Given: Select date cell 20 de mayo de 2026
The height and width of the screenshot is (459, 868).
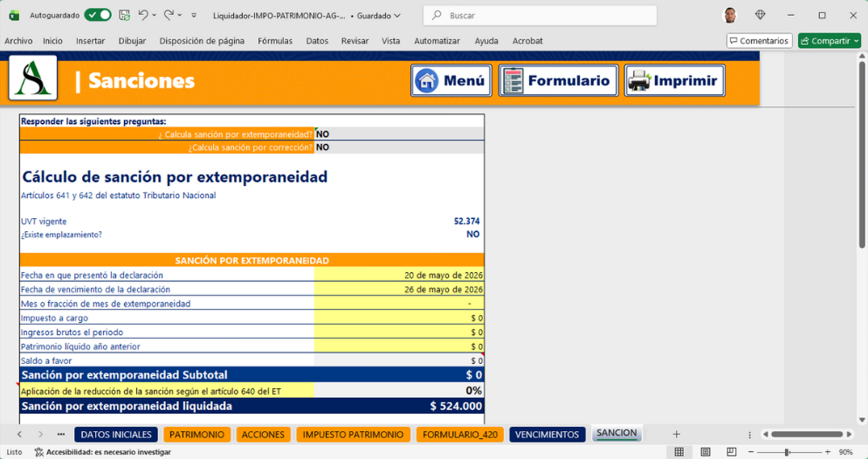Looking at the screenshot, I should (399, 275).
